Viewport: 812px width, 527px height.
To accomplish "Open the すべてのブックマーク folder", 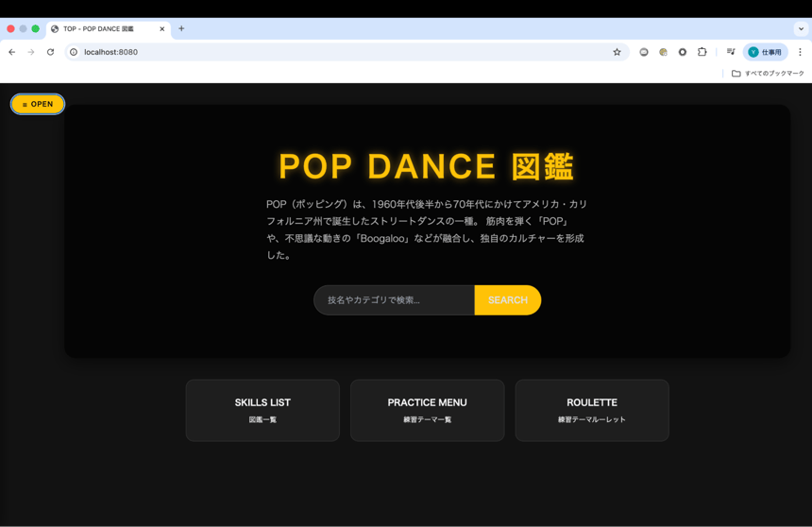I will pos(768,73).
